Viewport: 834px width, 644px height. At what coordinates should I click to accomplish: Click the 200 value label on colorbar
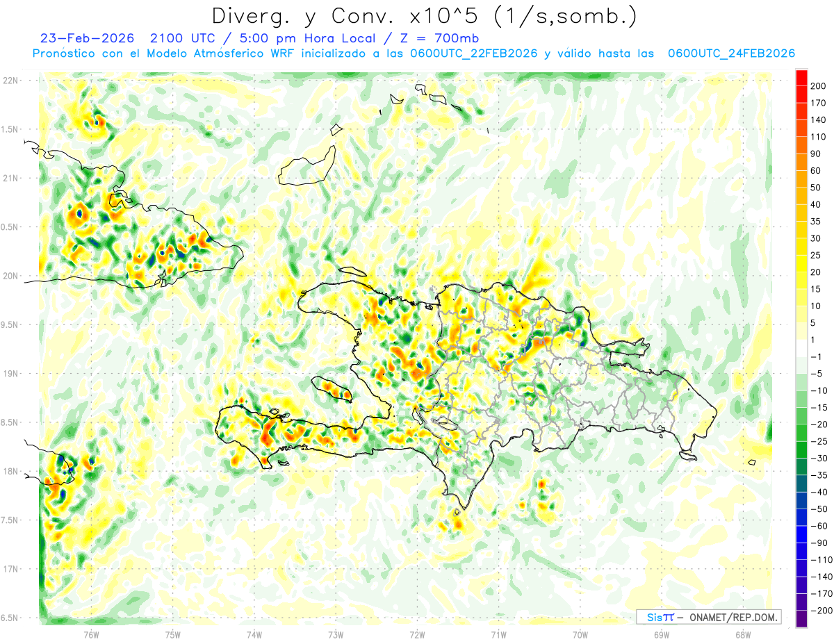[818, 86]
